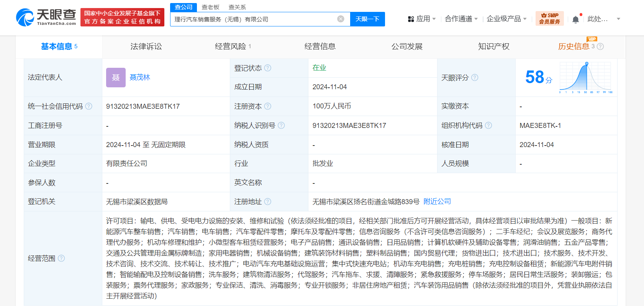Show help for 注册地址
The height and width of the screenshot is (306, 644).
pos(268,201)
